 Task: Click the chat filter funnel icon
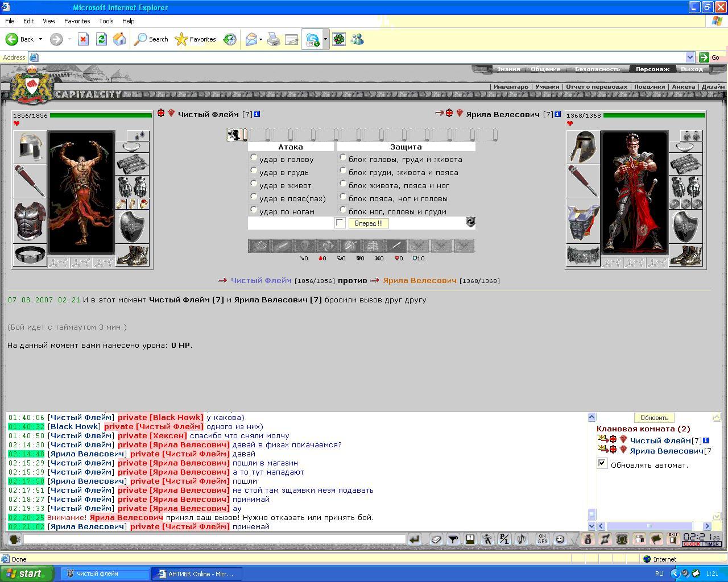click(453, 539)
